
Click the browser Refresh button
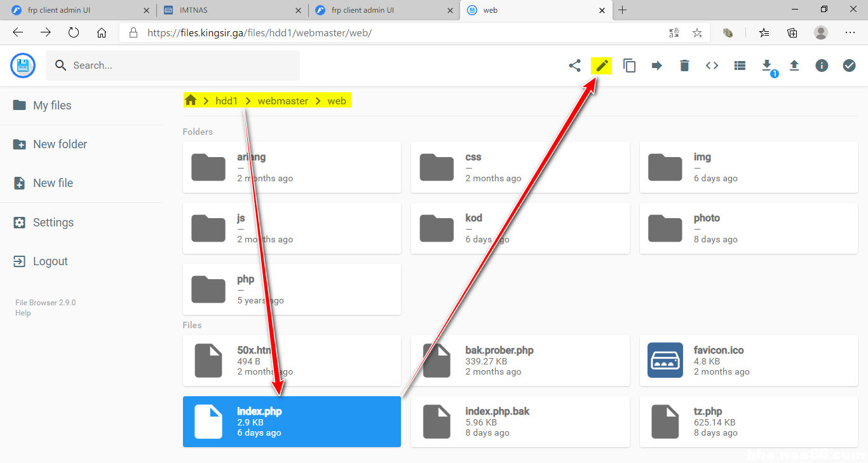74,32
